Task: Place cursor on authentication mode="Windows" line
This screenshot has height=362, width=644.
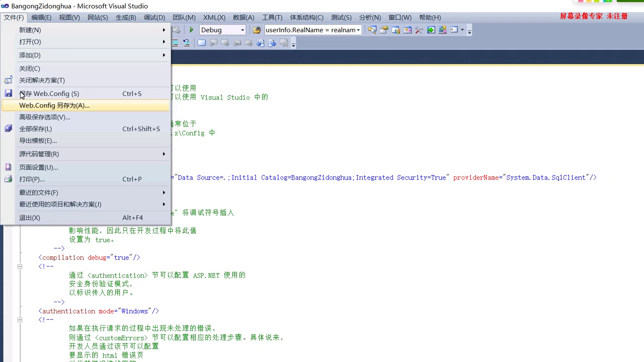Action: point(99,311)
